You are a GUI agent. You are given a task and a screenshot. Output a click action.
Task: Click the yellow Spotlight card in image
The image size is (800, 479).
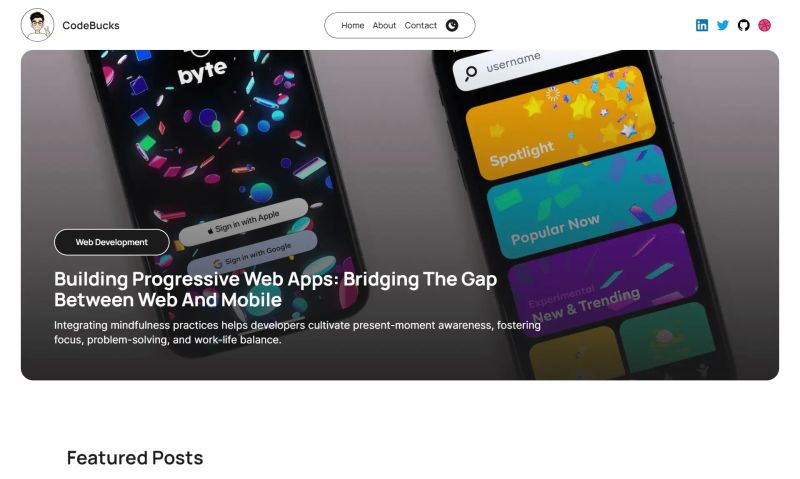[561, 123]
